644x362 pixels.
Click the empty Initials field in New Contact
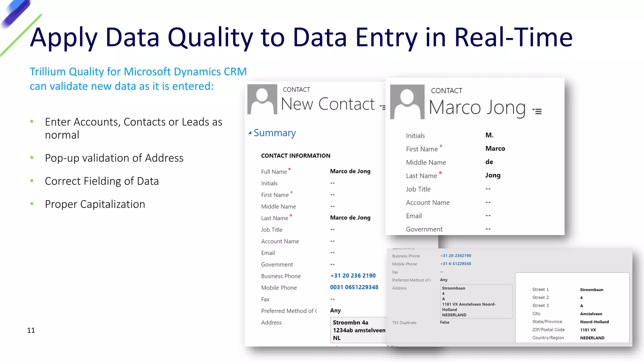point(332,183)
